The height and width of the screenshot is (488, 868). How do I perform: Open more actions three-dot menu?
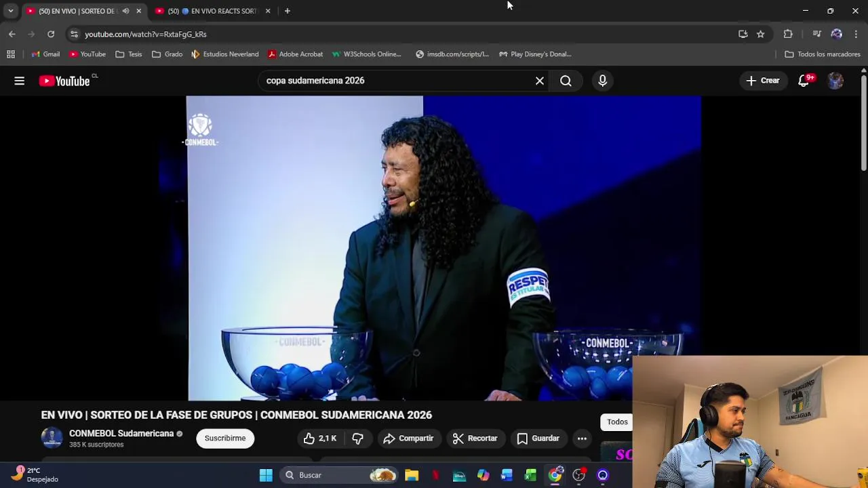(582, 439)
